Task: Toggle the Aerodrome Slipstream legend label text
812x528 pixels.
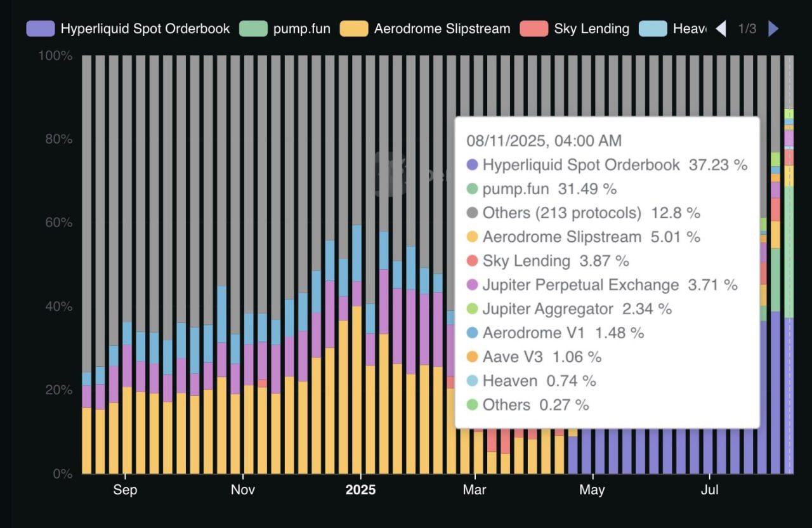Action: point(442,29)
